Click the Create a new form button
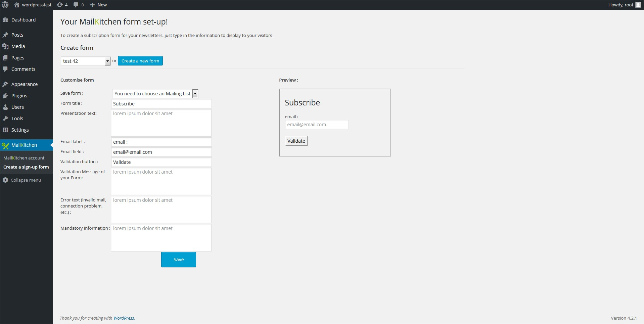The image size is (644, 324). pos(140,61)
